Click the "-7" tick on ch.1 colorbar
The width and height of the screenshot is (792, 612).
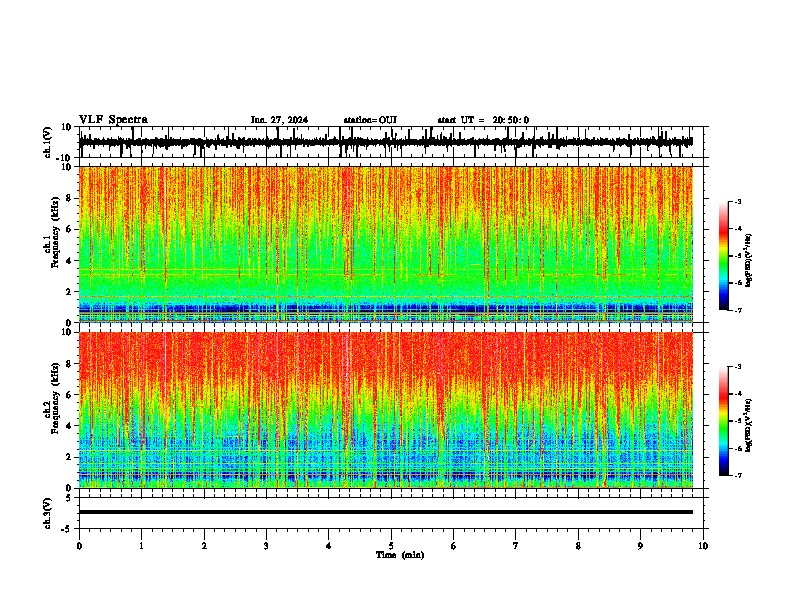tap(737, 310)
